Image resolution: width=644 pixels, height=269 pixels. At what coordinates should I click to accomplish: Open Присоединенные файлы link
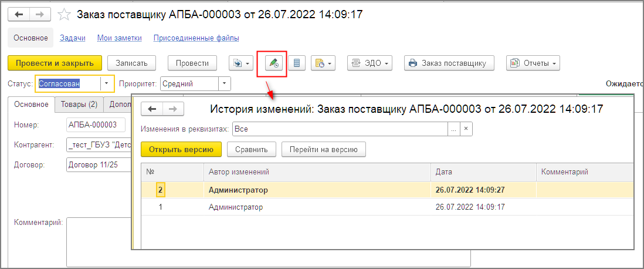click(196, 38)
